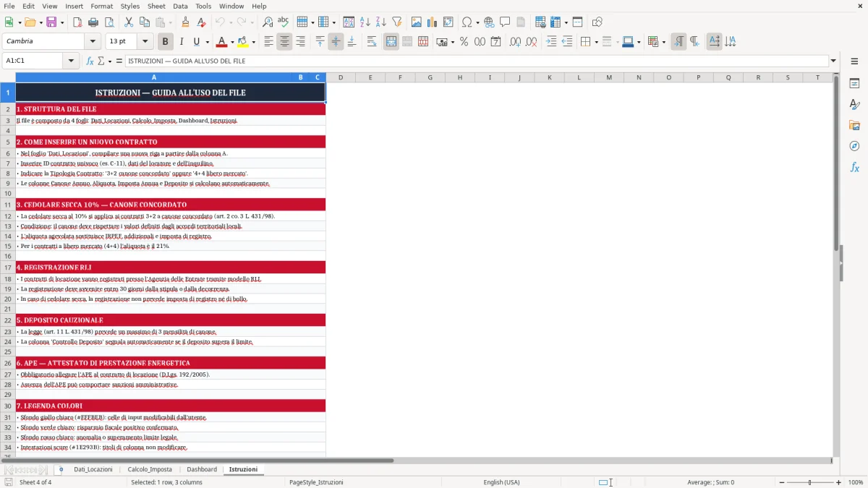Add a decimal place

515,42
